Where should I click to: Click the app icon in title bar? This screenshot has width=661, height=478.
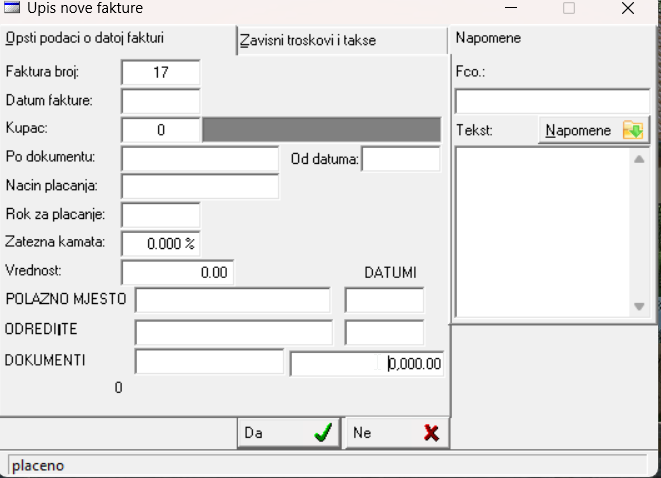coord(13,9)
